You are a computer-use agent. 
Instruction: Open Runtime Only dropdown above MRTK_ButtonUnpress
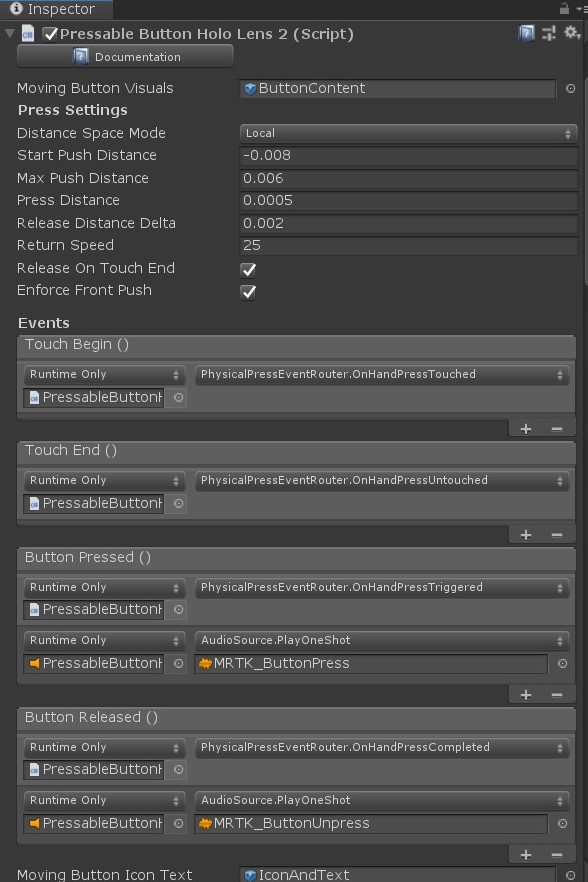pos(105,800)
